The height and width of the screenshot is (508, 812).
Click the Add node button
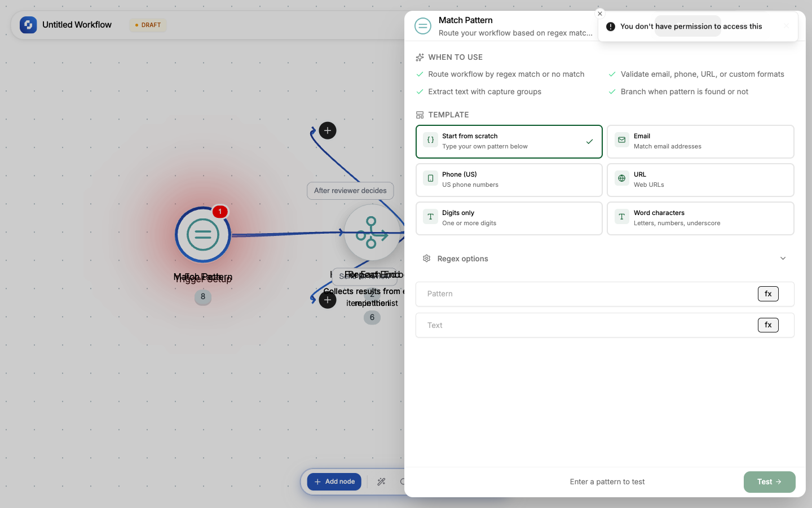(x=334, y=482)
